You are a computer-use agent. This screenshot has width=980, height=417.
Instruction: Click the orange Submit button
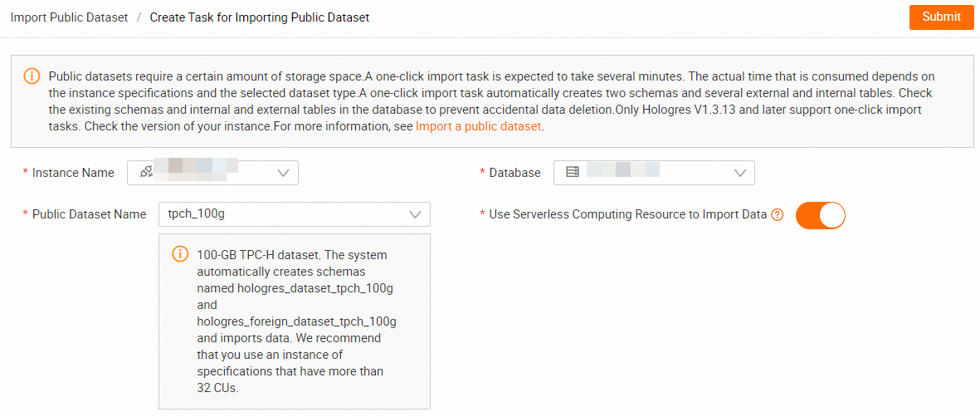[941, 17]
